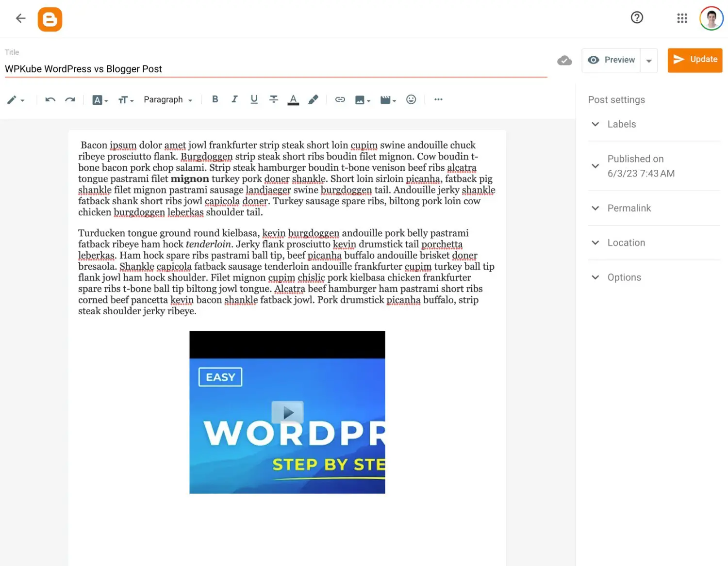Redo the last edit
Viewport: 728px width, 566px height.
[70, 100]
